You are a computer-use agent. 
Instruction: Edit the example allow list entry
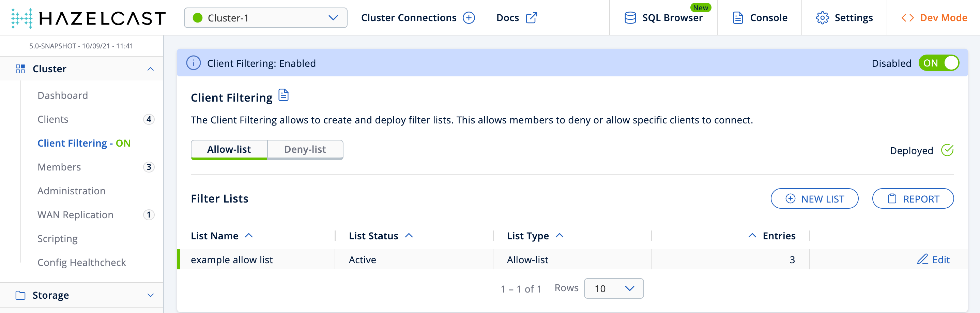[x=933, y=260]
